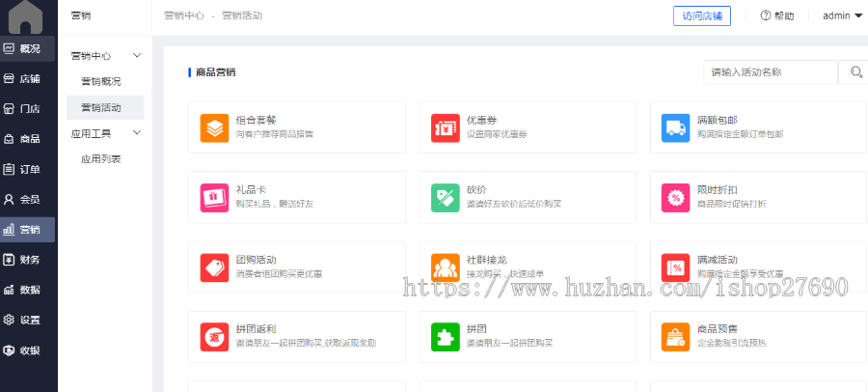Click 消费者组团购买更优惠 description text
Screen dimensions: 868x392
click(279, 274)
